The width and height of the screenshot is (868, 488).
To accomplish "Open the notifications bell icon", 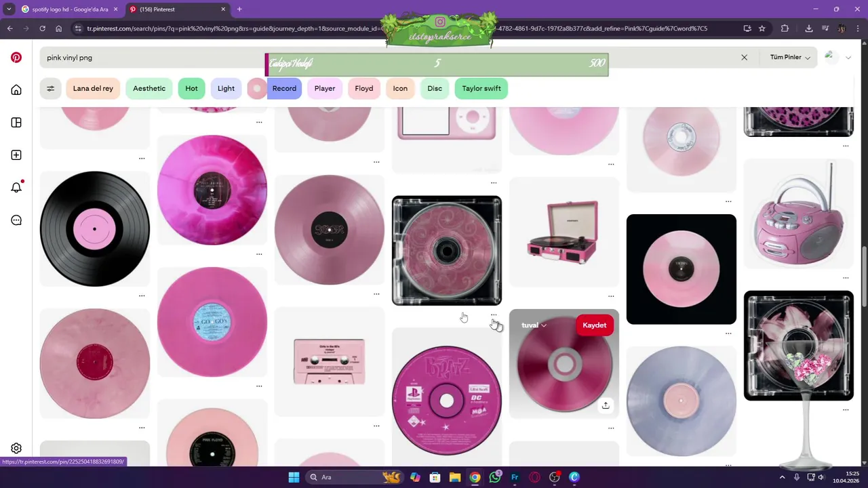I will [x=16, y=188].
